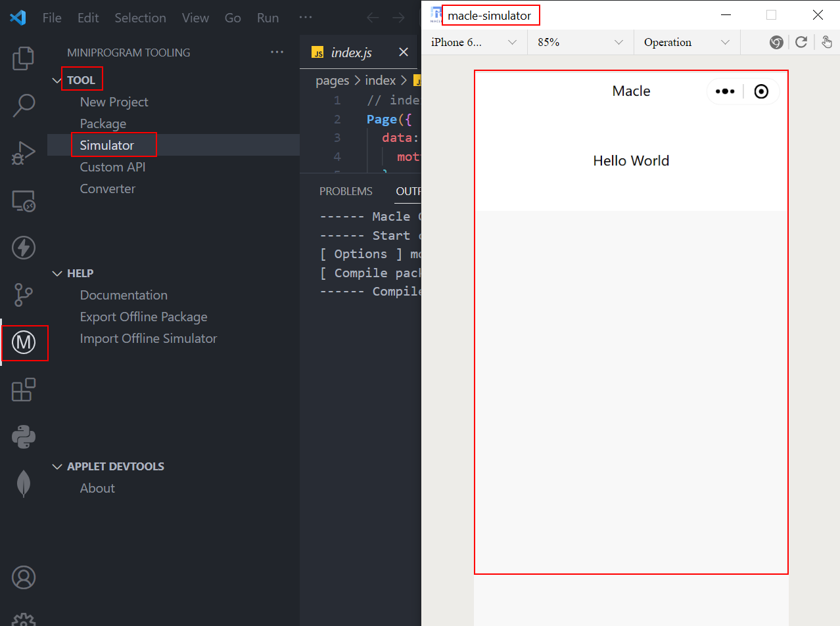This screenshot has width=840, height=626.
Task: Open Source Control in the activity bar
Action: click(x=24, y=295)
